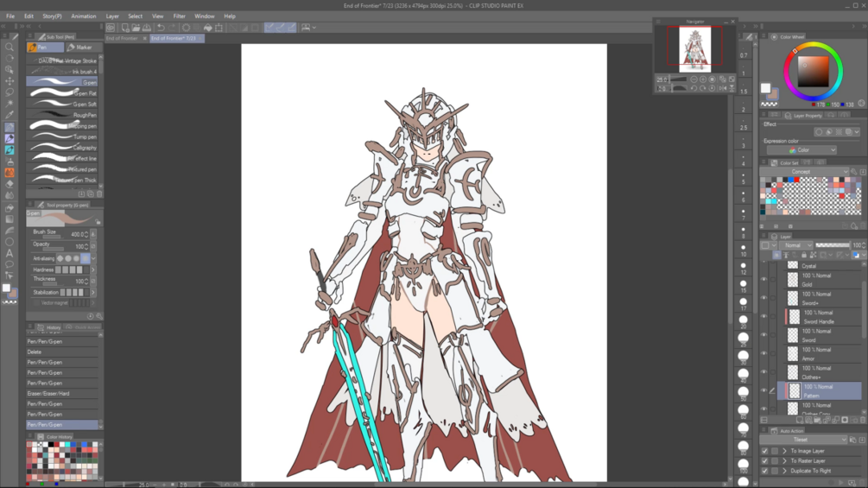Uncheck the Duplicate To Right auto action
This screenshot has height=488, width=868.
click(x=765, y=471)
